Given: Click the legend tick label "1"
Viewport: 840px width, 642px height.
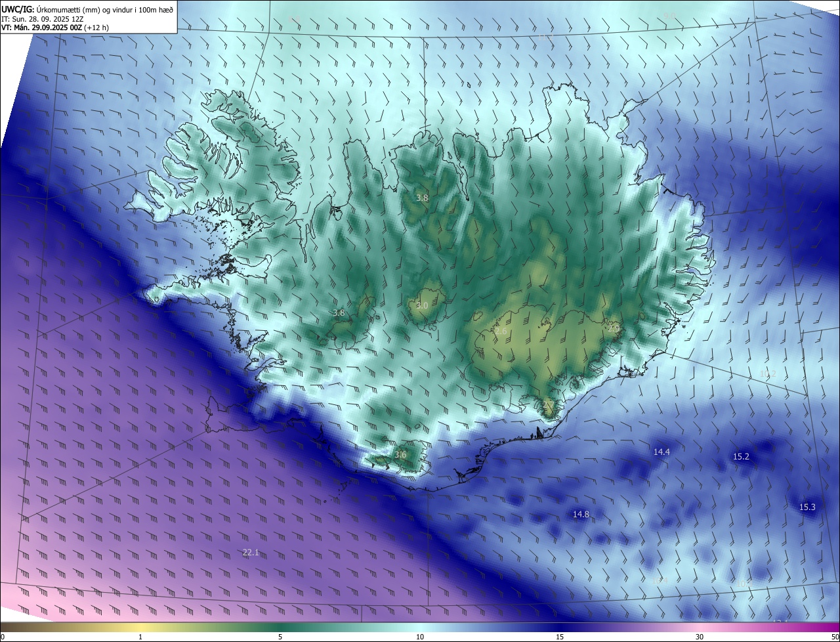Looking at the screenshot, I should click(140, 637).
